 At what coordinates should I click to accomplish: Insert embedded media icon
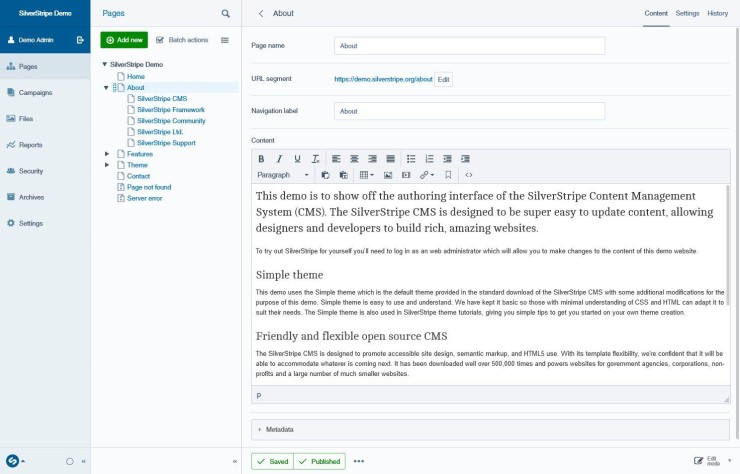tap(406, 175)
